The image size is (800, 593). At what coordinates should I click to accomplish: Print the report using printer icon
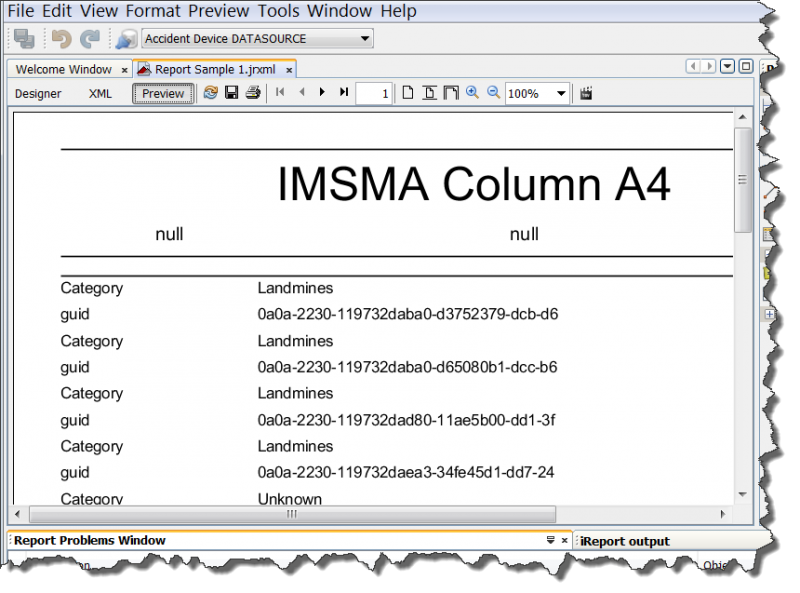click(x=253, y=93)
